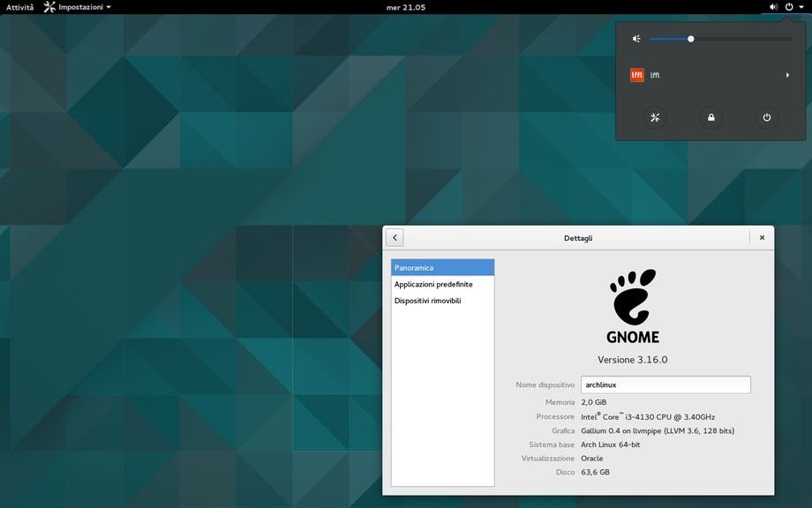
Task: Click the volume slider handle
Action: click(x=691, y=39)
